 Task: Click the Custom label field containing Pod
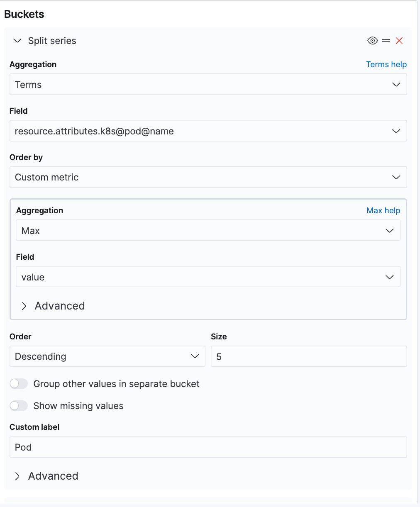coord(208,447)
